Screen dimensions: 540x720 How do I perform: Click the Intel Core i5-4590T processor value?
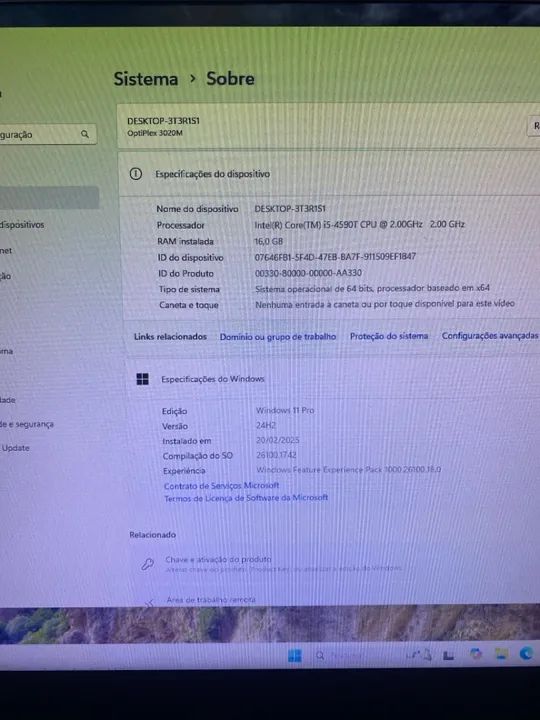click(360, 225)
